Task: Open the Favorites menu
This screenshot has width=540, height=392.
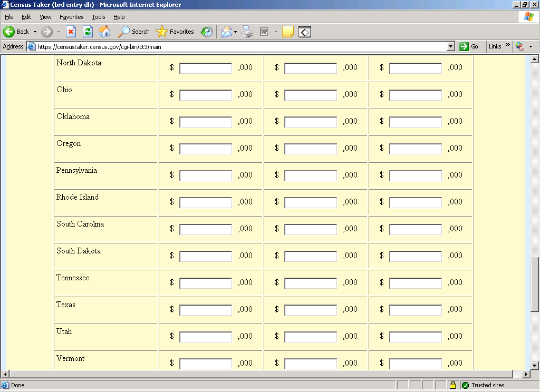Action: [71, 17]
